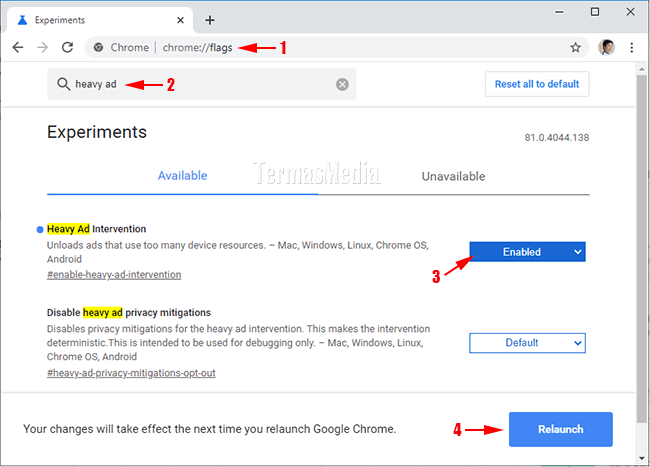Clear the 'heavy ad' search text
This screenshot has width=650, height=467.
[342, 85]
